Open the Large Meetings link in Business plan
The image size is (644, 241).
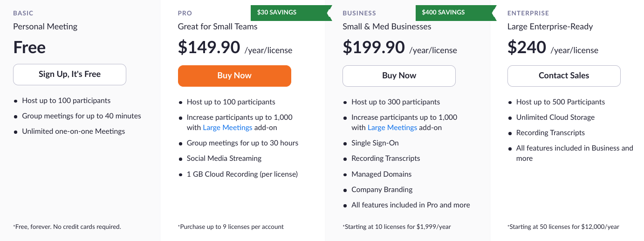click(x=392, y=128)
